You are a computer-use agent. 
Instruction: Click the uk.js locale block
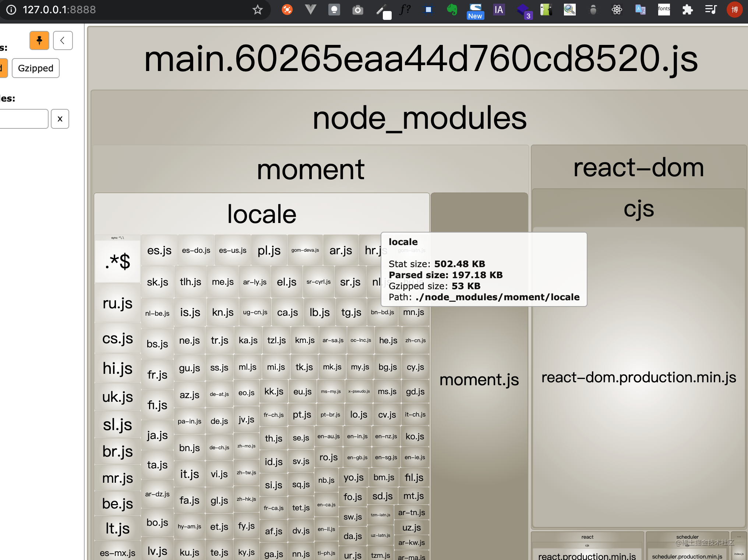tap(117, 397)
